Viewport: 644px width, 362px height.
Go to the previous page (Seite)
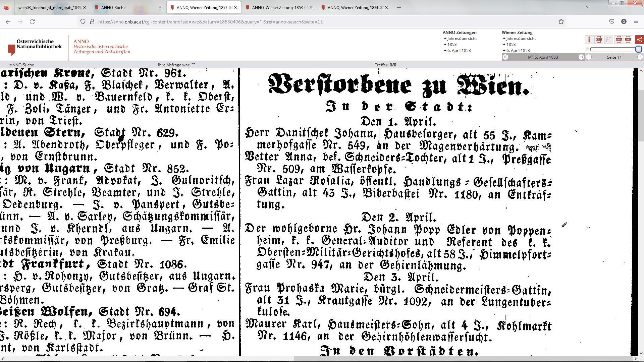coord(589,57)
